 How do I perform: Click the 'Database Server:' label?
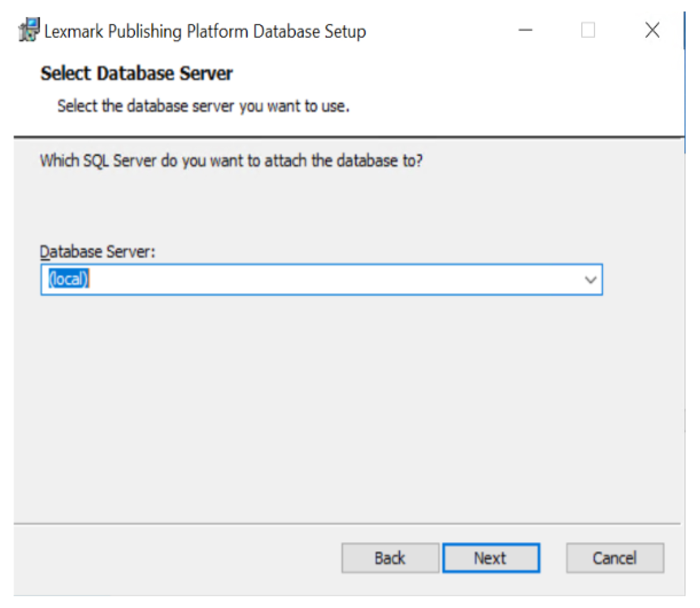(97, 252)
